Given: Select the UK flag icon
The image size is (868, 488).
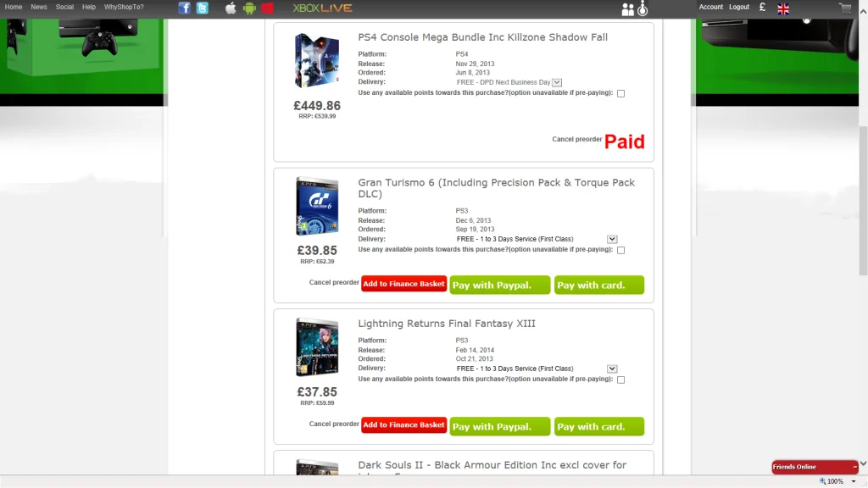Looking at the screenshot, I should pyautogui.click(x=783, y=8).
